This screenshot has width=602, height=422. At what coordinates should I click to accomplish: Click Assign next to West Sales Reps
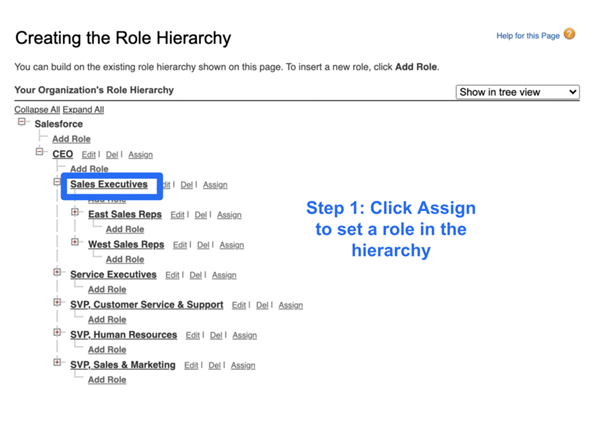pyautogui.click(x=231, y=245)
